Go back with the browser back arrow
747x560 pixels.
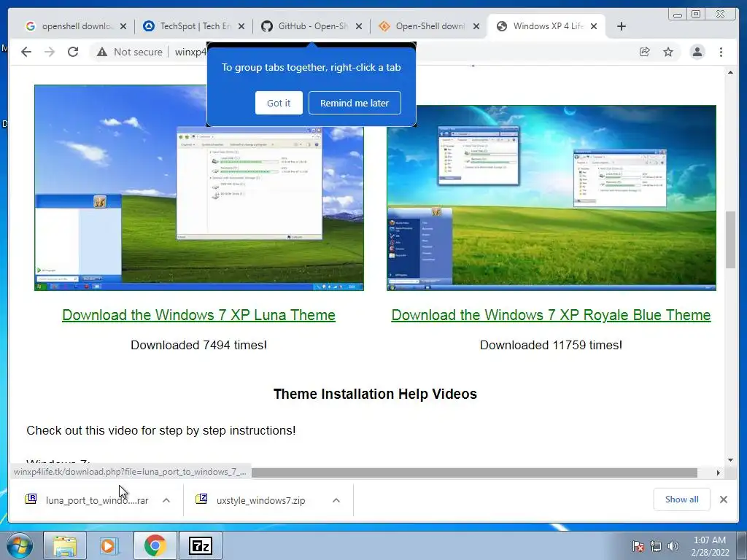click(x=26, y=52)
